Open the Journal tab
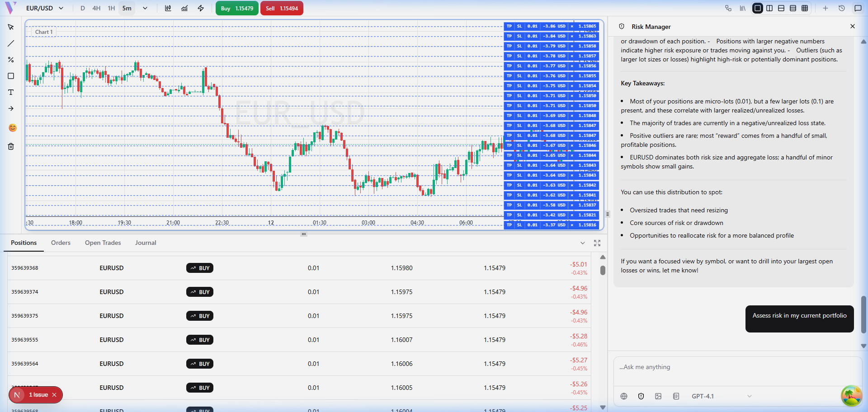Image resolution: width=868 pixels, height=412 pixels. (x=146, y=243)
